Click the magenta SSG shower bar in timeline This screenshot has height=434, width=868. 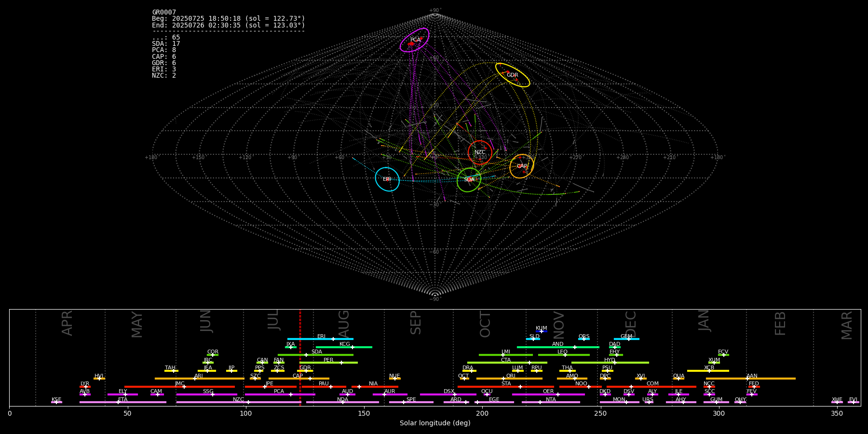(207, 394)
